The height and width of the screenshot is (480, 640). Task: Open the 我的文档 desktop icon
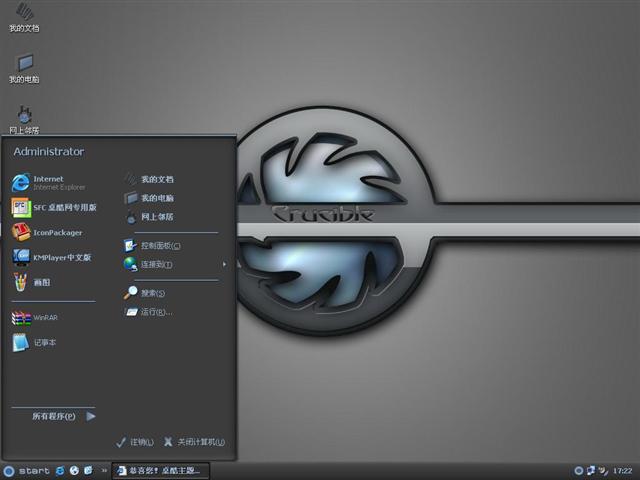[x=24, y=18]
